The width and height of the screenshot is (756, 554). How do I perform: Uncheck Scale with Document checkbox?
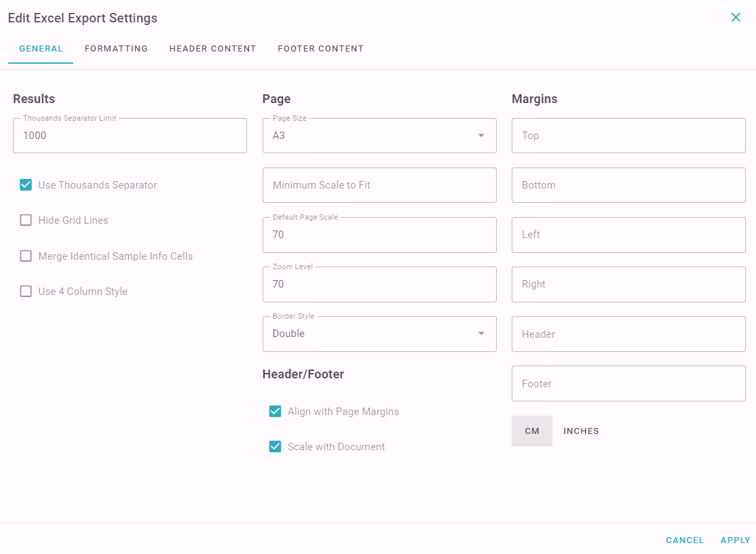point(275,447)
